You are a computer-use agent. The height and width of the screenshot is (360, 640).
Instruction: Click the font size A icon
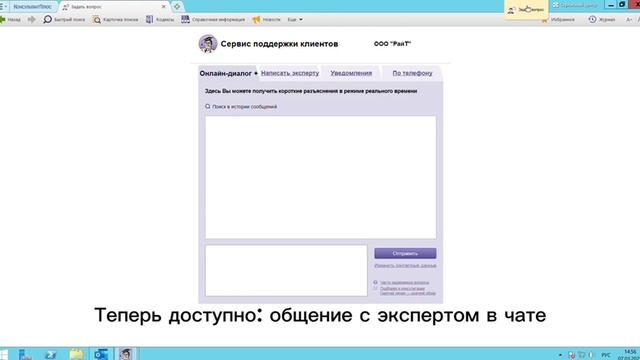pos(629,20)
